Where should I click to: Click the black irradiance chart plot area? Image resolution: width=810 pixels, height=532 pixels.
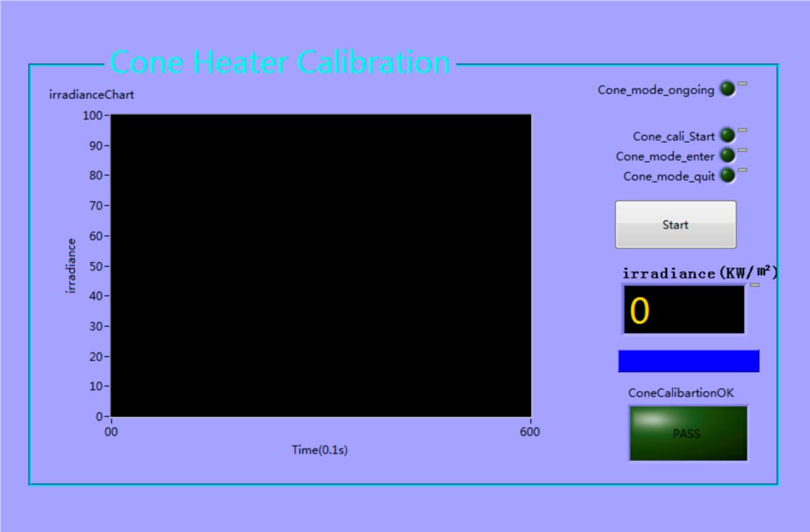(320, 266)
